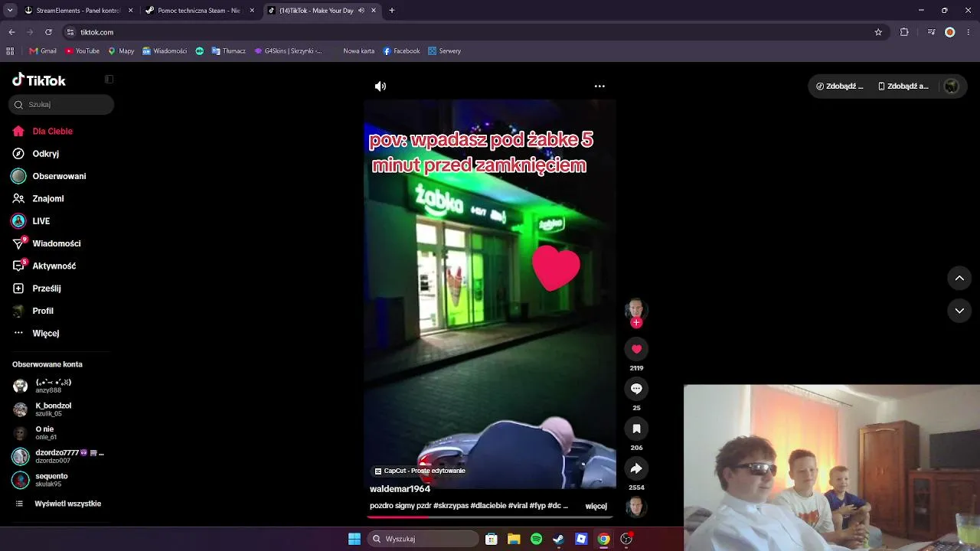The height and width of the screenshot is (551, 980).
Task: Open comments on the video
Action: (636, 389)
